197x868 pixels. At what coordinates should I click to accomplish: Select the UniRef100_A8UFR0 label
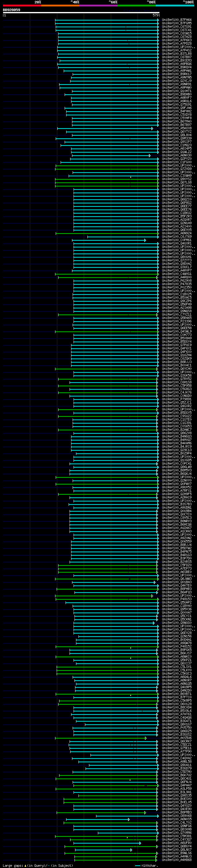(177, 843)
